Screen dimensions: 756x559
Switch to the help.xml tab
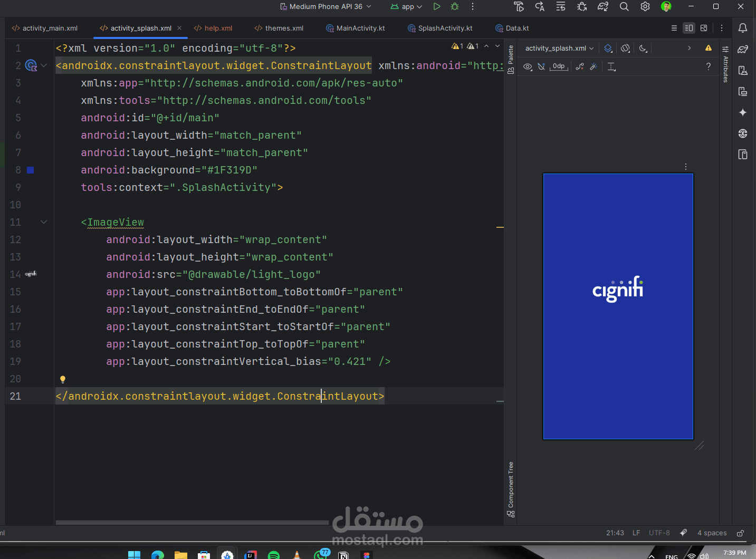[213, 28]
